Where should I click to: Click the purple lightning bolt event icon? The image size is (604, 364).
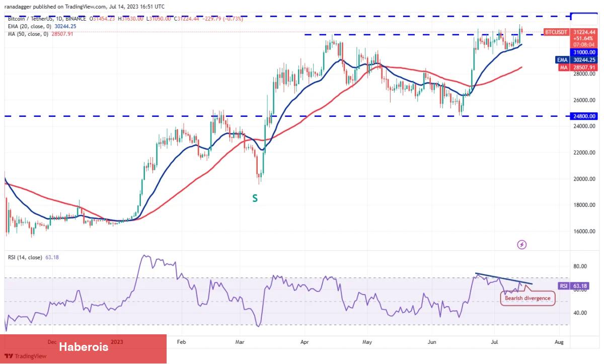[522, 245]
